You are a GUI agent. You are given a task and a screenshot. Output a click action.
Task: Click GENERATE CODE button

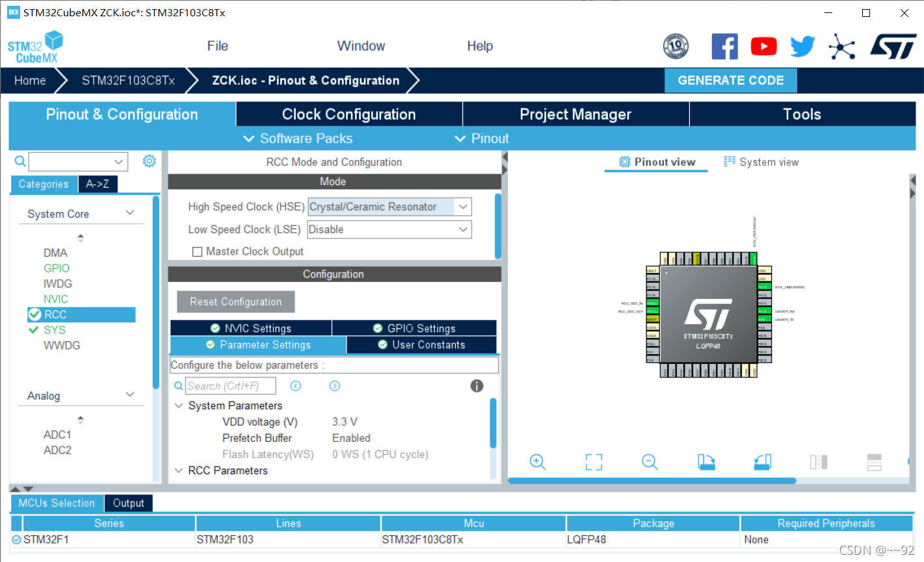[731, 81]
